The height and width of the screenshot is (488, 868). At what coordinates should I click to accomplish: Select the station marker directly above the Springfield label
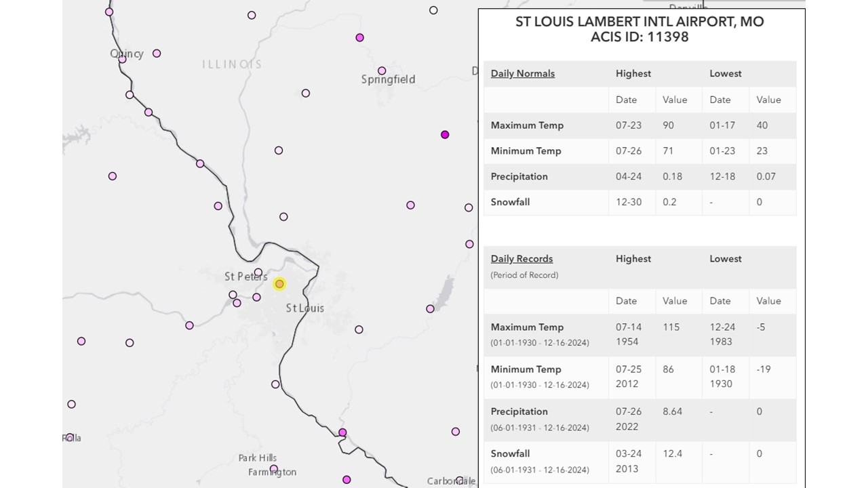[382, 70]
